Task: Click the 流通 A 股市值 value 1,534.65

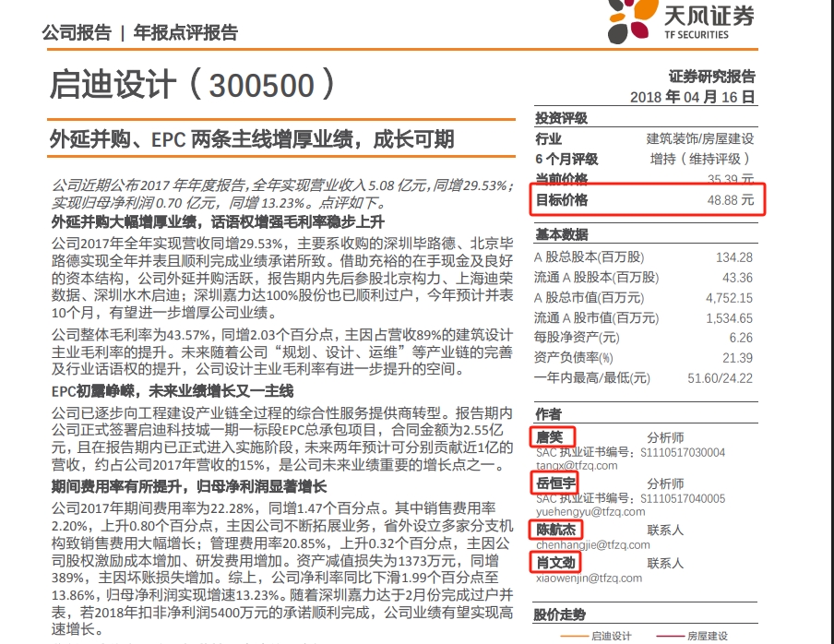Action: pyautogui.click(x=729, y=318)
